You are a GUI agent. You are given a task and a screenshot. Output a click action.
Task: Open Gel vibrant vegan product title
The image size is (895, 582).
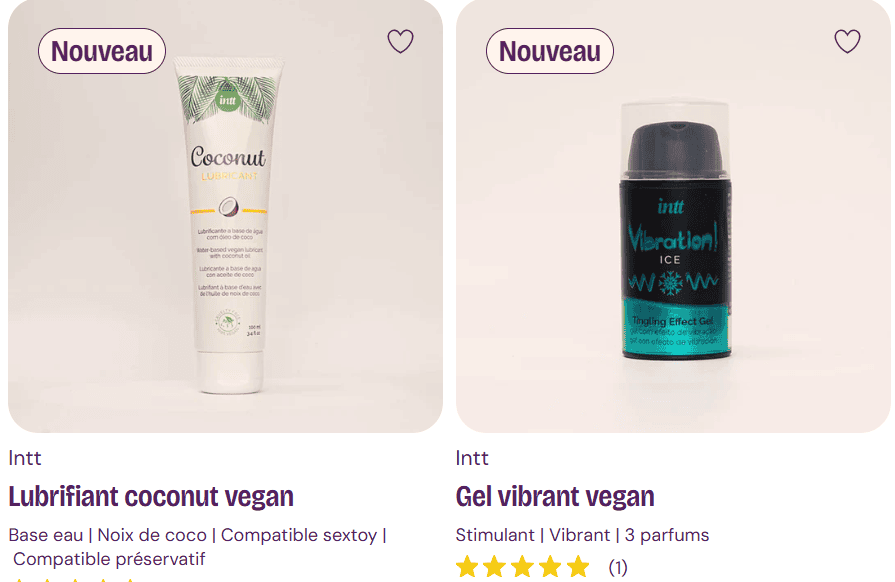[555, 496]
